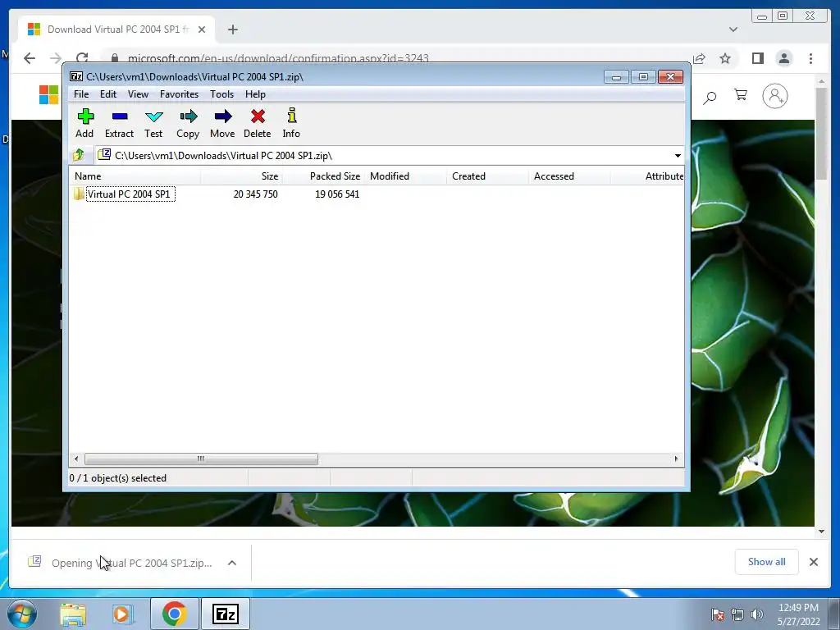Switch to Download Virtual PC 2004 SP1 tab
The height and width of the screenshot is (630, 840).
tap(116, 30)
